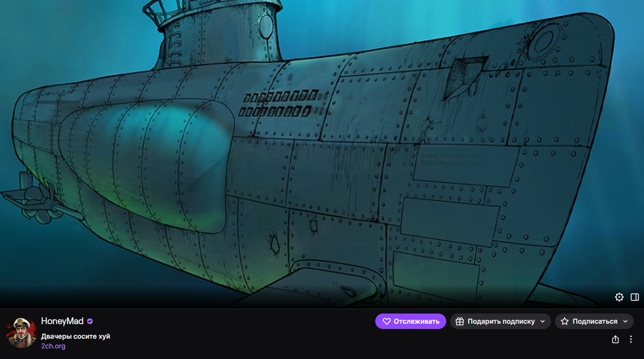Open the three-dot more options menu
The image size is (644, 359).
point(631,339)
